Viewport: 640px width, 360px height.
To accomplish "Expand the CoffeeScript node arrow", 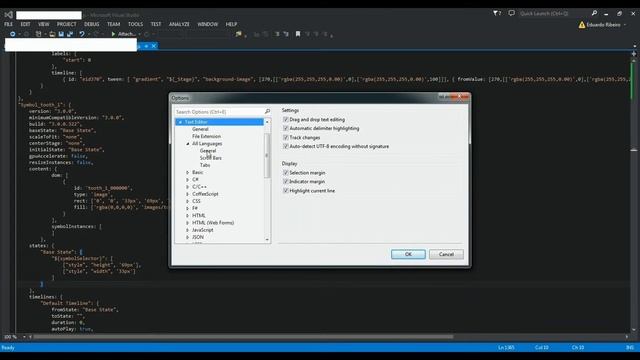I will (187, 194).
